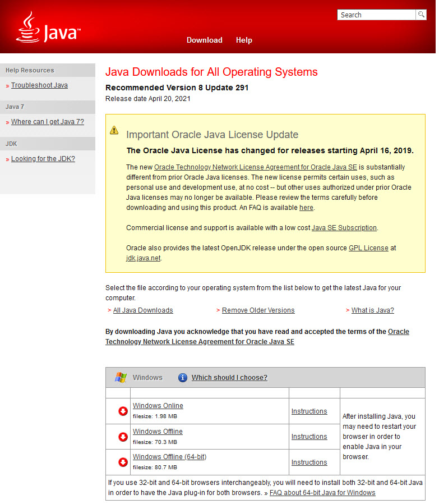439x504 pixels.
Task: Click the search magnifier icon
Action: pos(420,15)
